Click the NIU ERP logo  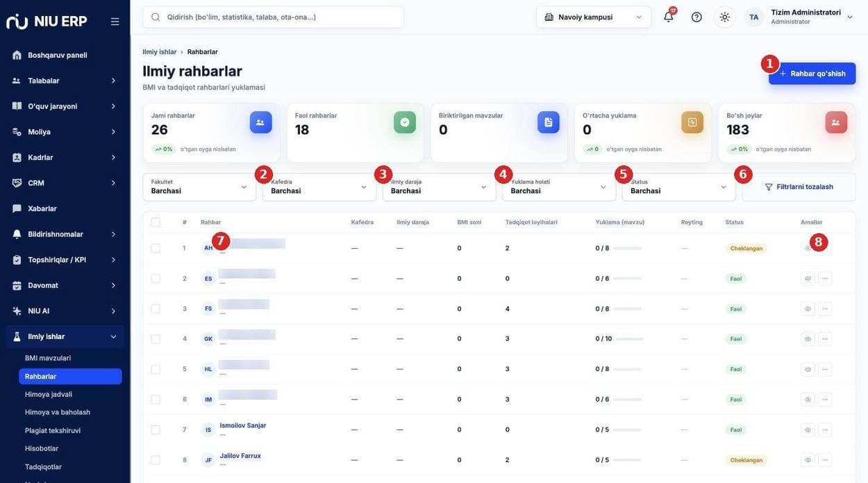[47, 22]
